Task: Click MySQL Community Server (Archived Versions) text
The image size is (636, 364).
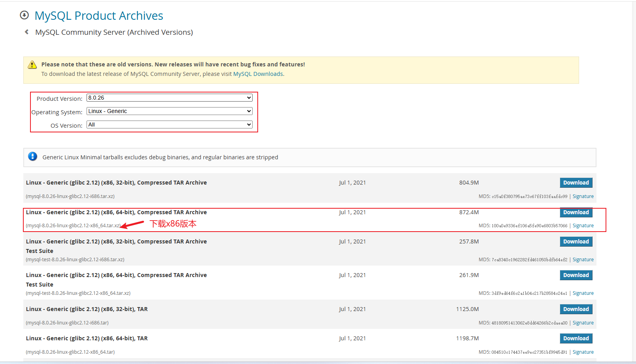Action: point(114,32)
